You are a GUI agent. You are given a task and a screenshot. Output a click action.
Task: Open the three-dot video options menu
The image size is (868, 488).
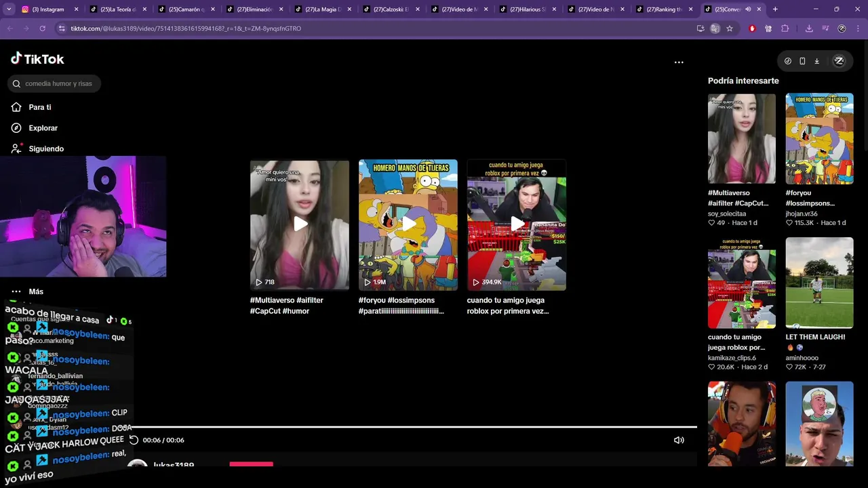click(679, 62)
